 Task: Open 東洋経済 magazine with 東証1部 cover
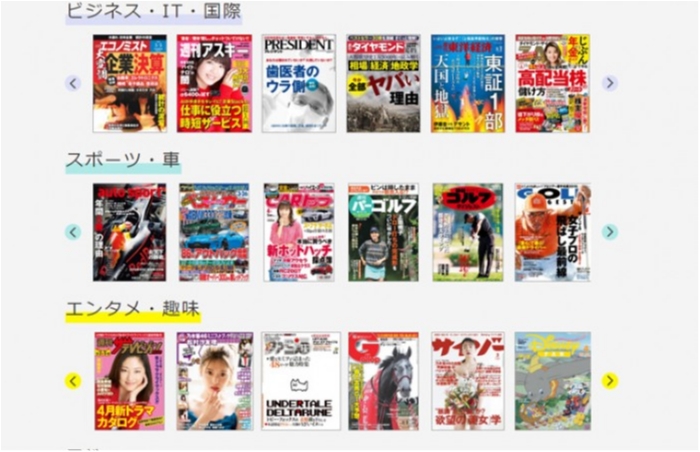pyautogui.click(x=468, y=84)
